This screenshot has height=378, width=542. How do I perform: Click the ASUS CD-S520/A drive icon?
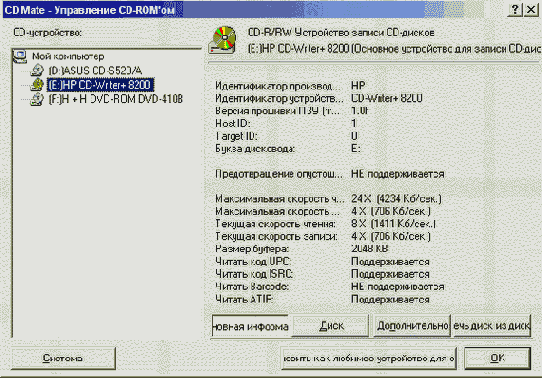(x=37, y=70)
